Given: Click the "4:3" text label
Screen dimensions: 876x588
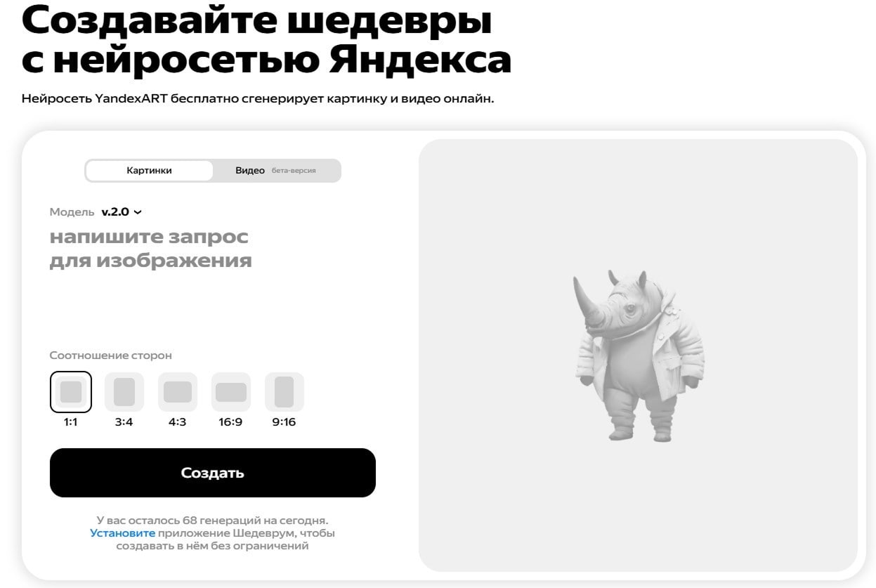Looking at the screenshot, I should (x=178, y=422).
